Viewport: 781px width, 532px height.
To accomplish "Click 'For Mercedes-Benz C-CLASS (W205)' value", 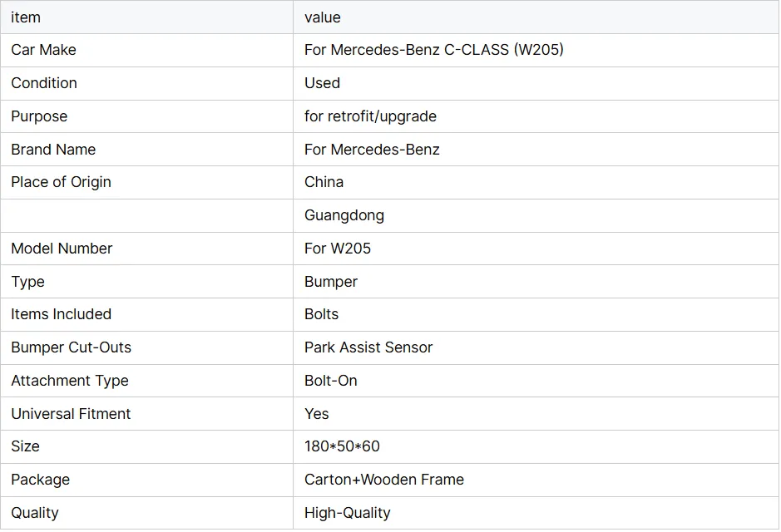I will point(433,50).
